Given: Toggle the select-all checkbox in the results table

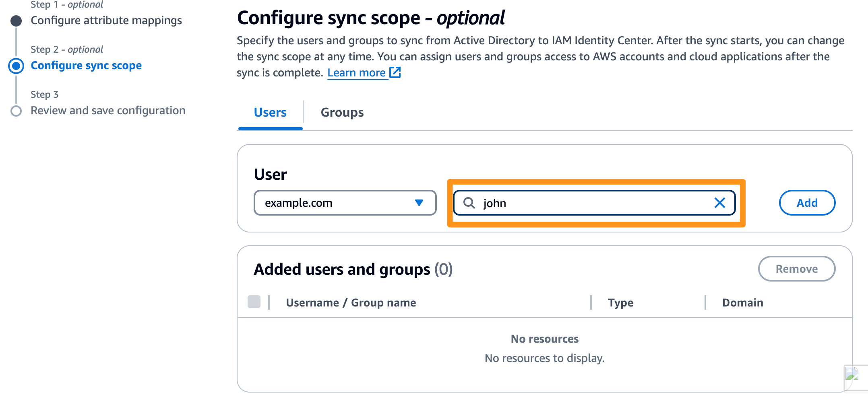Looking at the screenshot, I should (254, 302).
